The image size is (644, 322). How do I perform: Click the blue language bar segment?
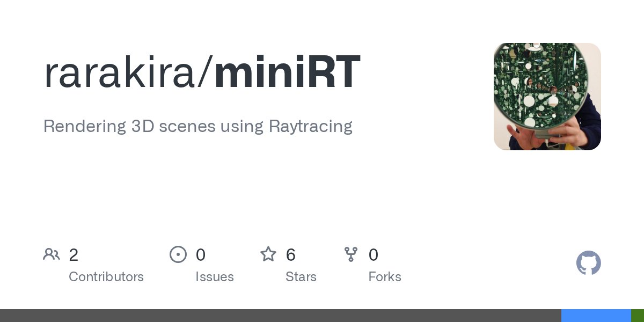coord(596,316)
